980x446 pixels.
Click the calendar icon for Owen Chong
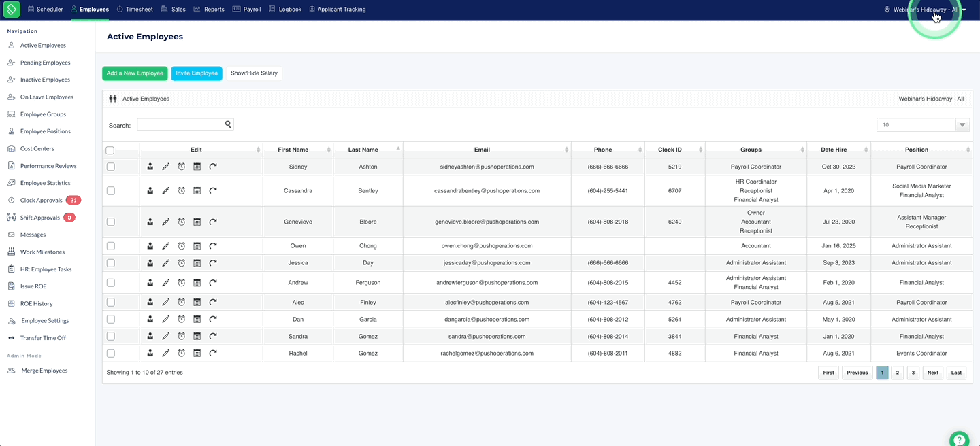tap(197, 246)
